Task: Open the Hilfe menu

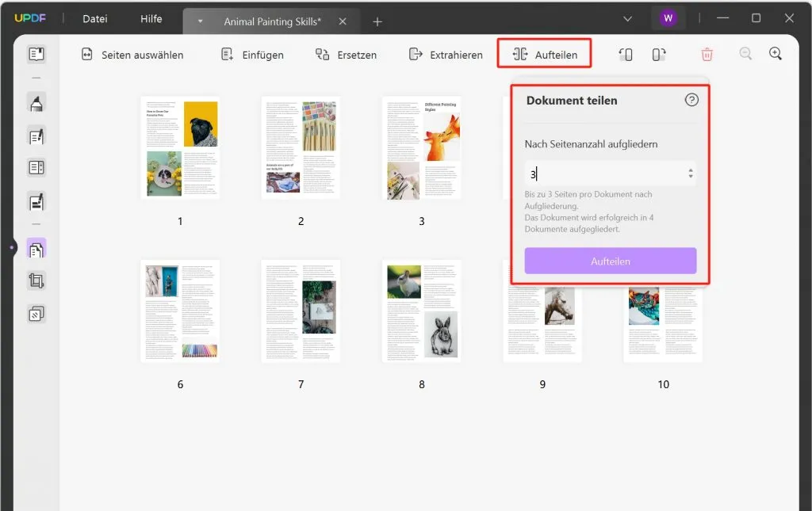Action: coord(151,19)
